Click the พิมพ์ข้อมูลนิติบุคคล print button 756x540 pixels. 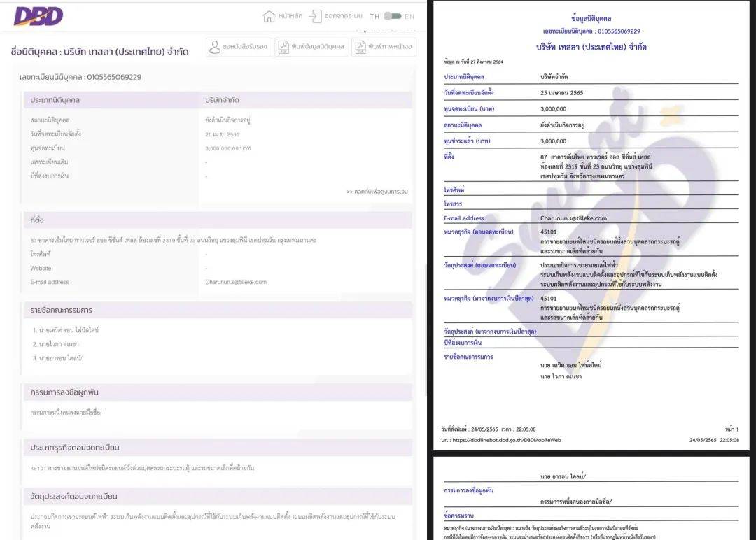[311, 47]
